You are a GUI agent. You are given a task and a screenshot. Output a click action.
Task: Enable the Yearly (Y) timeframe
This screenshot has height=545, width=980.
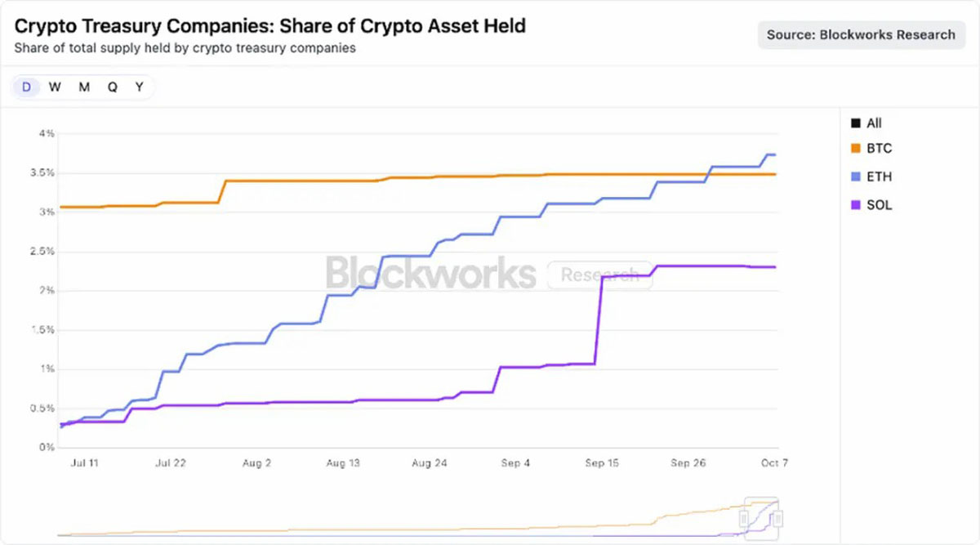[139, 86]
